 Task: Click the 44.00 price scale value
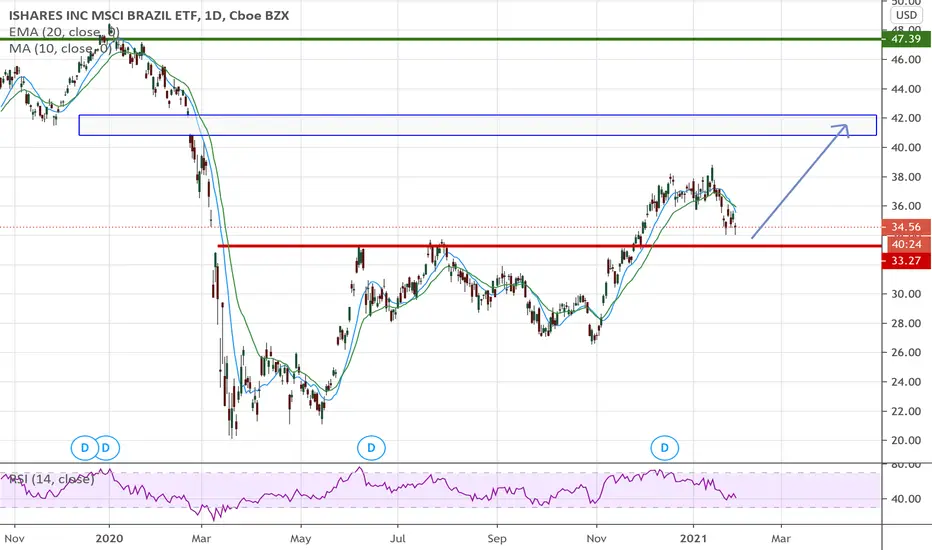click(906, 89)
